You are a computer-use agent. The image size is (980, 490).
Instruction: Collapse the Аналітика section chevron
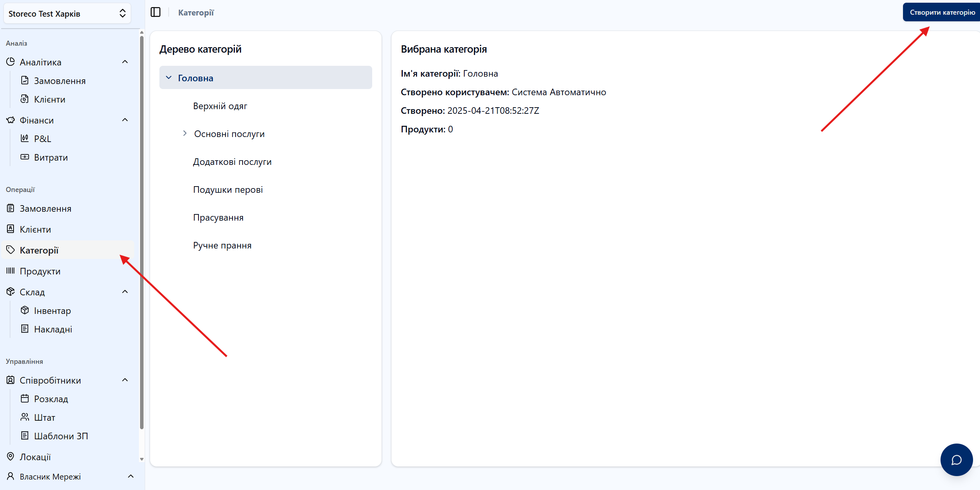click(x=125, y=62)
